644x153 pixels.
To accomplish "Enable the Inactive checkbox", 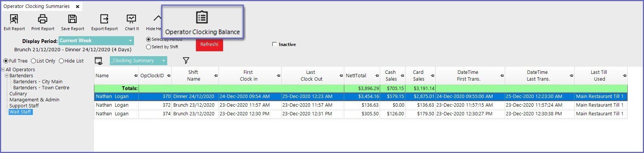I will click(x=274, y=44).
